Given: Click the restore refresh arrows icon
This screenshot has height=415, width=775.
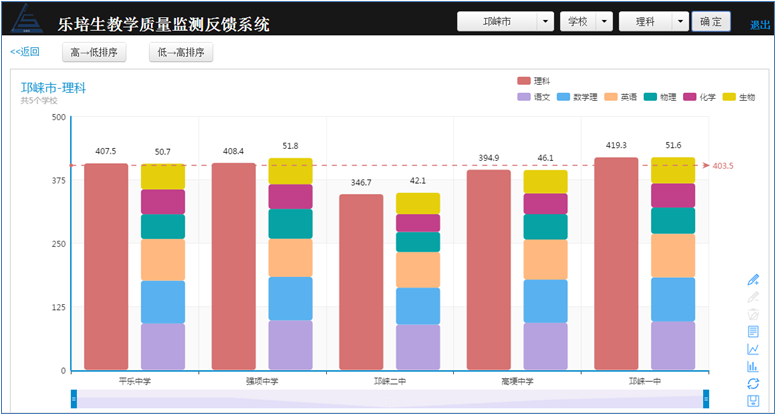Looking at the screenshot, I should pyautogui.click(x=753, y=384).
